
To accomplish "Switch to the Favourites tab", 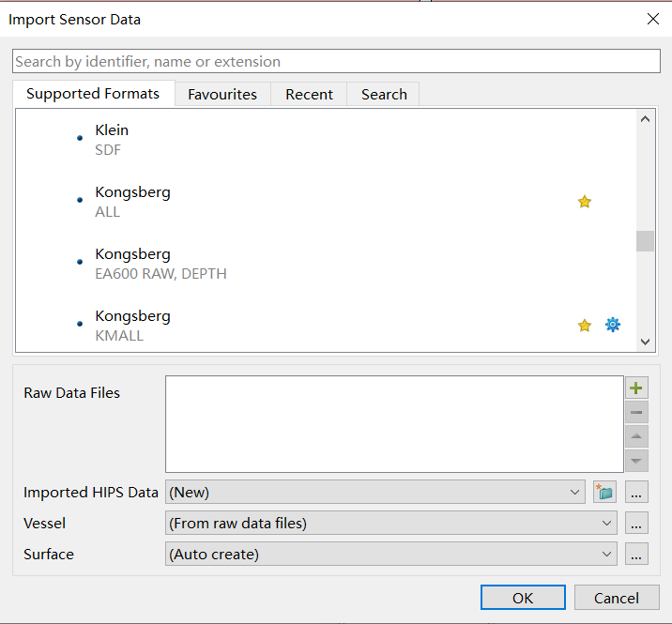I will click(222, 95).
